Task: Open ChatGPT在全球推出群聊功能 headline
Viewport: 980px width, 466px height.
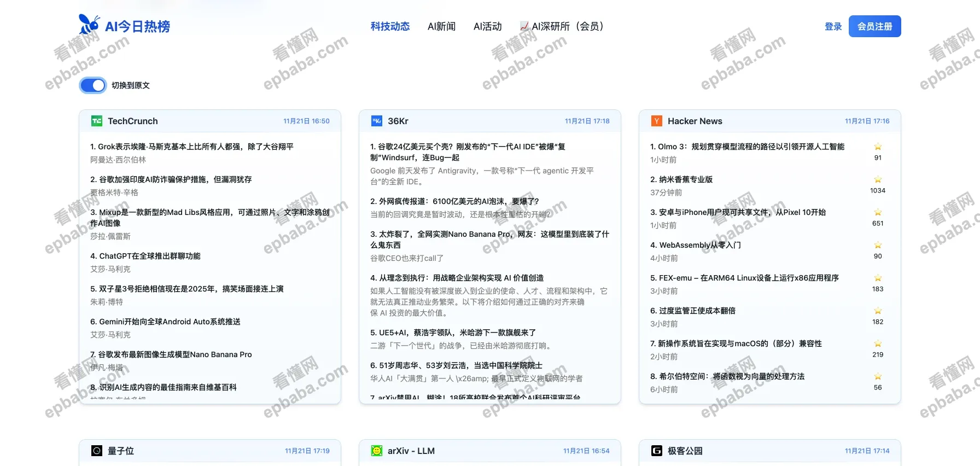Action: 145,256
